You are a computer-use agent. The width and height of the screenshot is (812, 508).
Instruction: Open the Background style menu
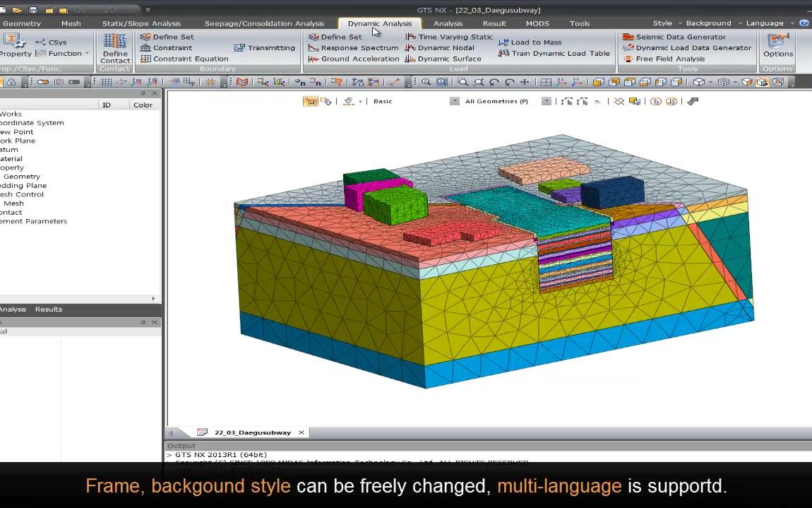[x=708, y=23]
